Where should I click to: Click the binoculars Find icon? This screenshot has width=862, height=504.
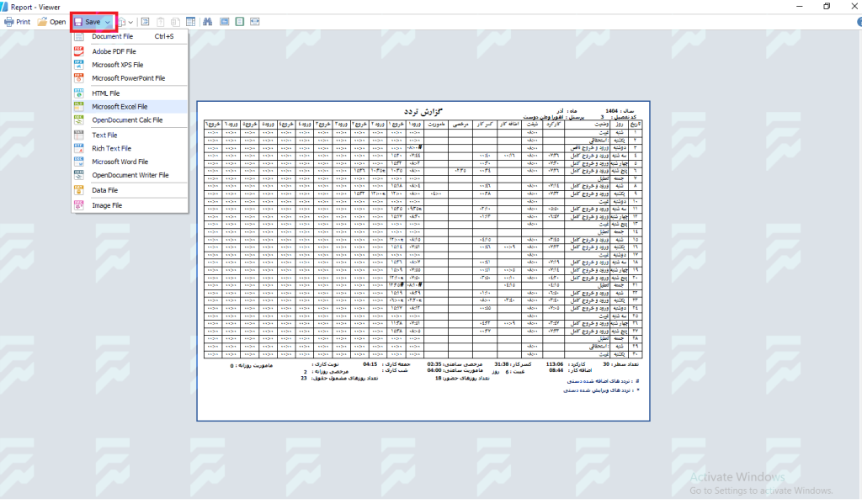(207, 22)
